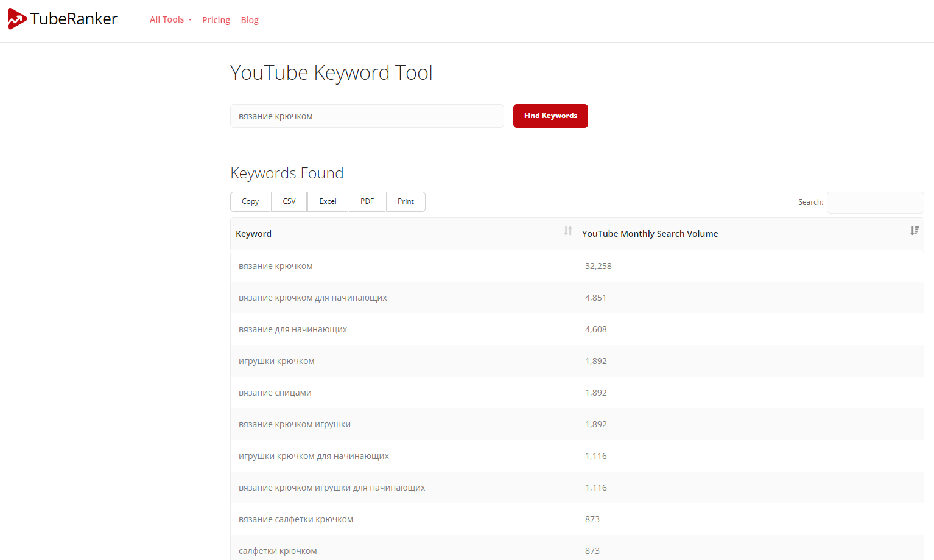Go to the Blog page
The width and height of the screenshot is (934, 560).
[250, 20]
